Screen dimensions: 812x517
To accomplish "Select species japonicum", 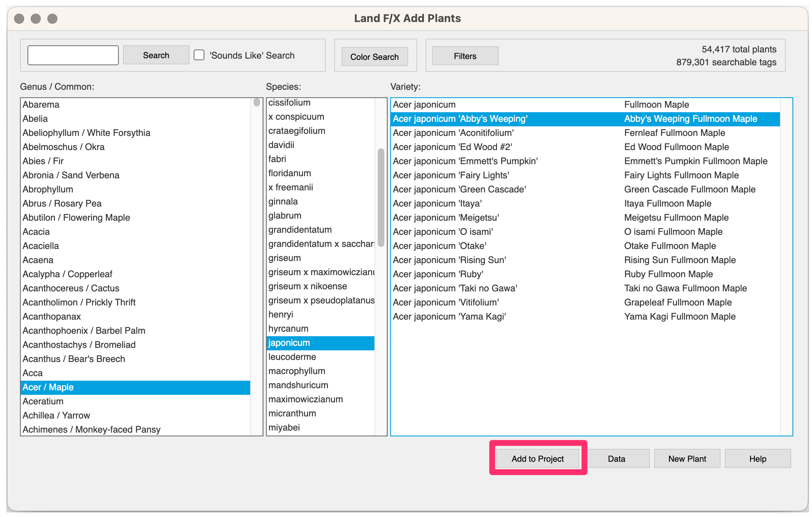I will pos(321,343).
